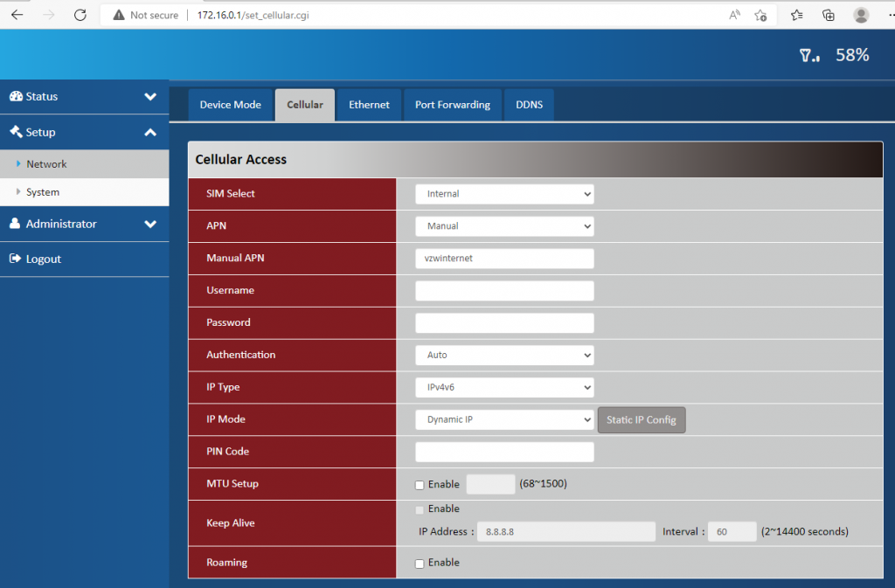Click the cellular signal strength icon
The height and width of the screenshot is (588, 895).
[809, 56]
